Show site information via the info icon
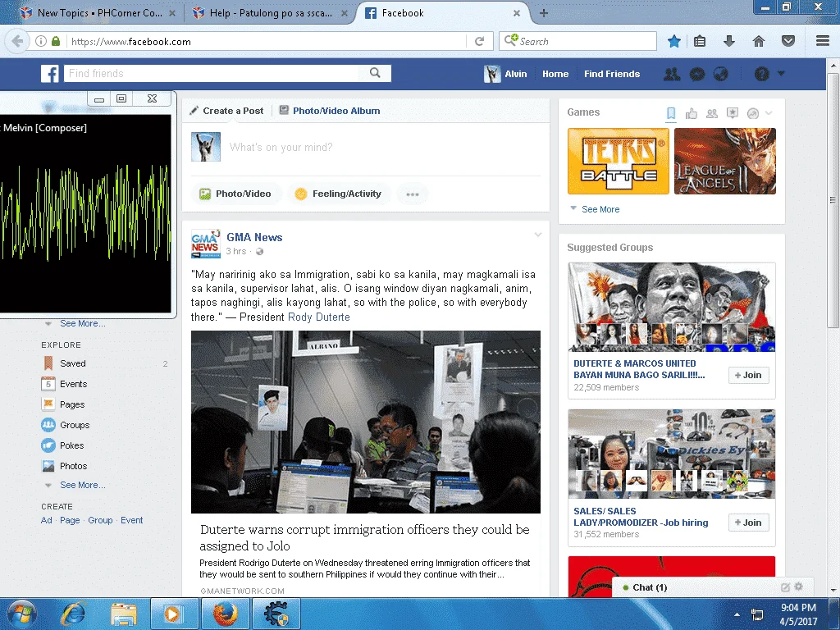The image size is (840, 630). [x=41, y=41]
